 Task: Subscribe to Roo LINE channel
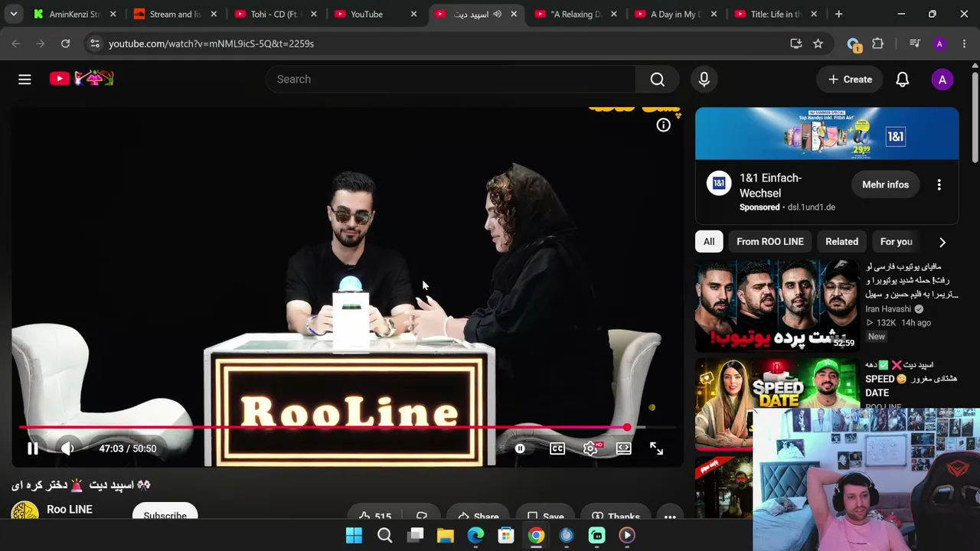pos(165,515)
